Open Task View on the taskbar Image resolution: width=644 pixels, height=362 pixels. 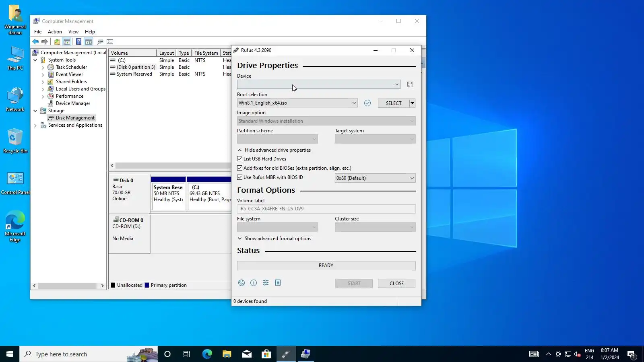coord(187,354)
